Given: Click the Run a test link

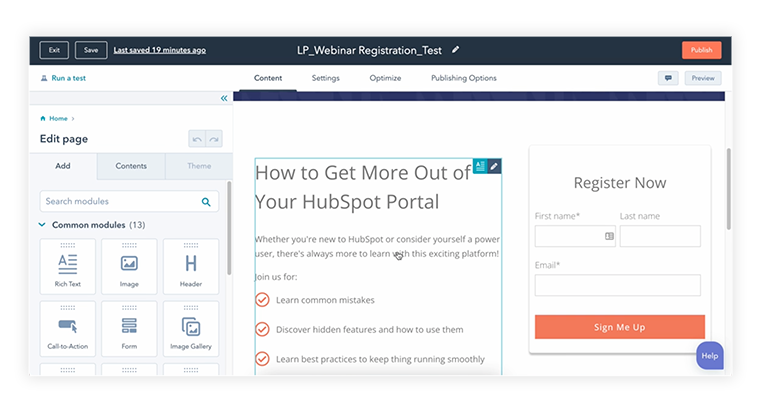Looking at the screenshot, I should click(68, 78).
